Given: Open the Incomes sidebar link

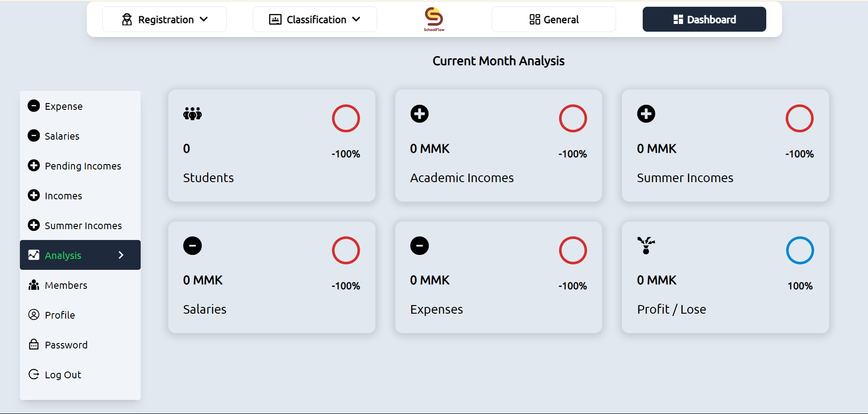Looking at the screenshot, I should tap(63, 196).
